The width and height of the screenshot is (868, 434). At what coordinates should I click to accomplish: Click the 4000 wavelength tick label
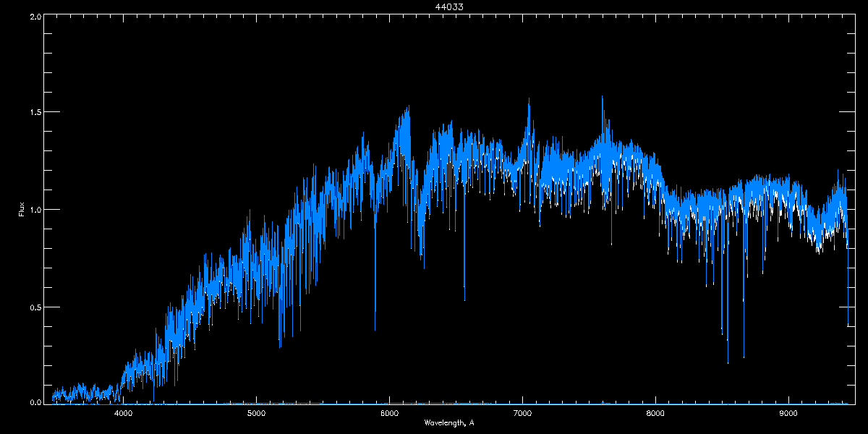[124, 414]
